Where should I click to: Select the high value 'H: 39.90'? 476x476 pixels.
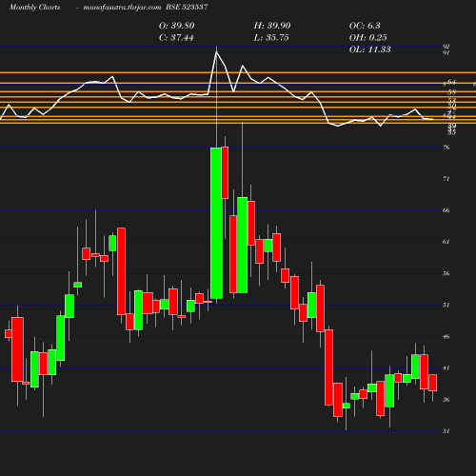(272, 26)
